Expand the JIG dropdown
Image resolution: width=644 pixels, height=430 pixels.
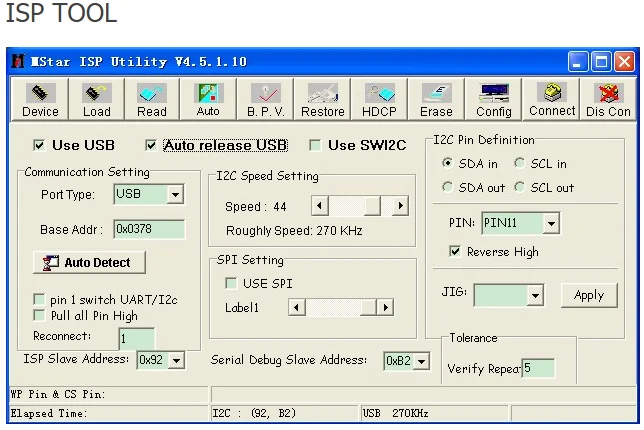point(535,295)
